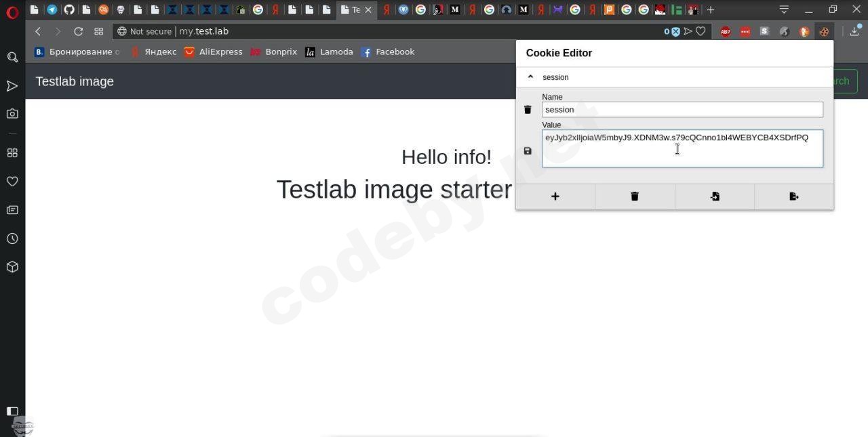This screenshot has height=437, width=868.
Task: Click the bookmarks heart in the sidebar
Action: pyautogui.click(x=12, y=181)
